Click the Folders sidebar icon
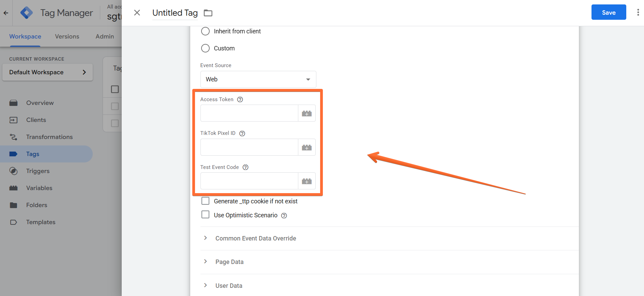The width and height of the screenshot is (644, 296). click(13, 205)
